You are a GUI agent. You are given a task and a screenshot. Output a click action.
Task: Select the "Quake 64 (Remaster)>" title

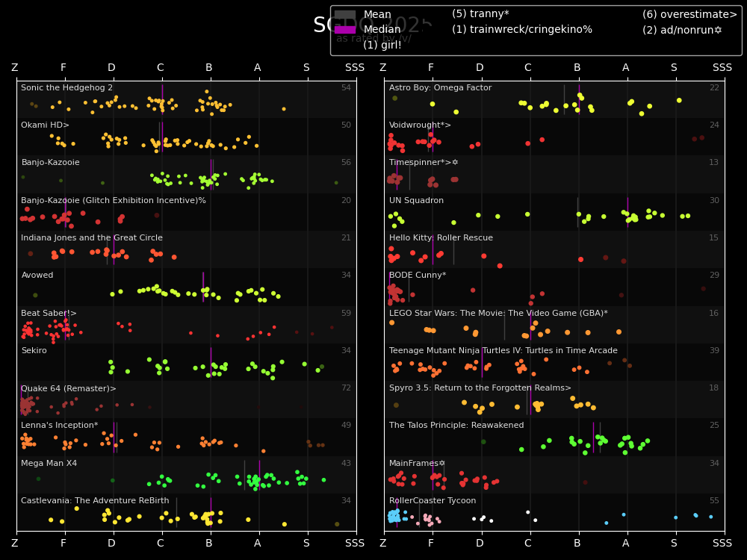coord(69,388)
